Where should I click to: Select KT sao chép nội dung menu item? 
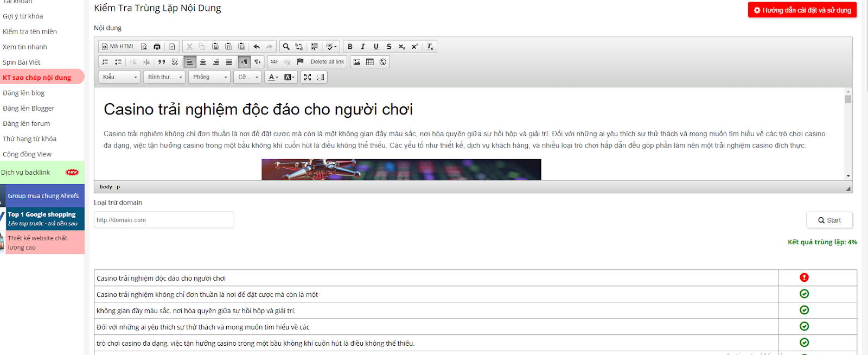[37, 77]
